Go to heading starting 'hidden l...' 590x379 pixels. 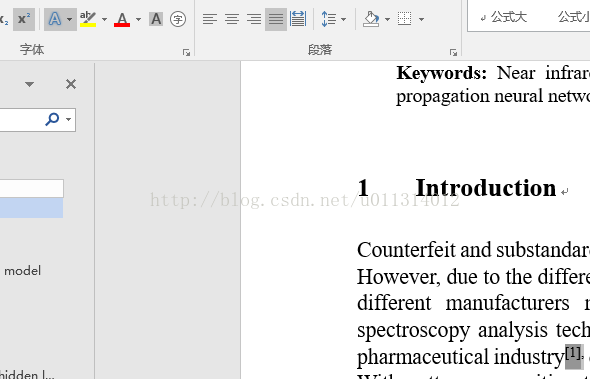click(27, 374)
